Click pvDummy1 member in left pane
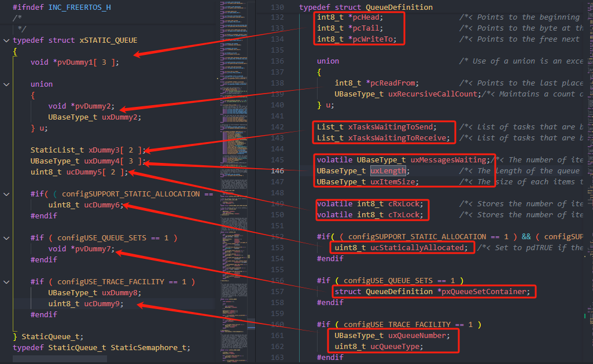The image size is (593, 364). (75, 62)
